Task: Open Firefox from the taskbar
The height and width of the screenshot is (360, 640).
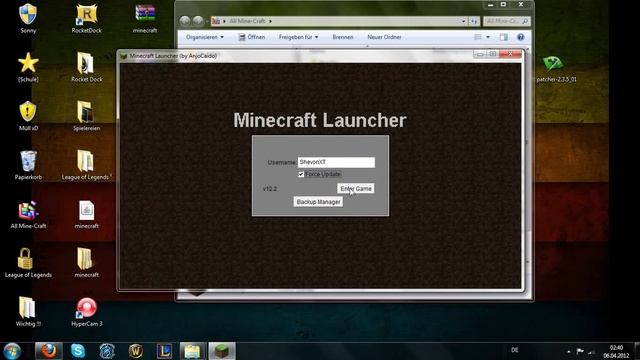Action: [x=49, y=351]
